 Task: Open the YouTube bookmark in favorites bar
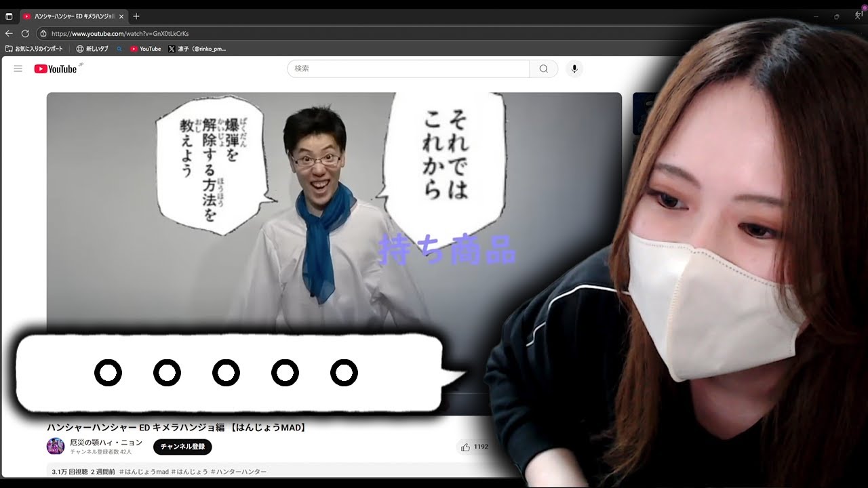(146, 49)
